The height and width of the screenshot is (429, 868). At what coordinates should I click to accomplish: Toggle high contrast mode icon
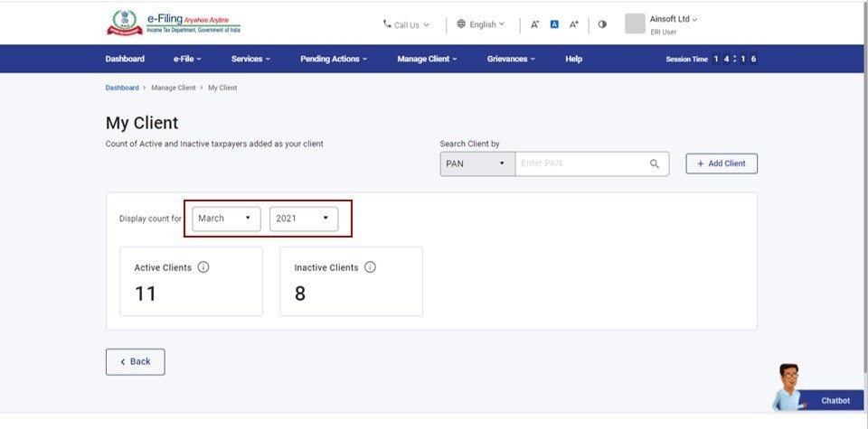point(602,24)
